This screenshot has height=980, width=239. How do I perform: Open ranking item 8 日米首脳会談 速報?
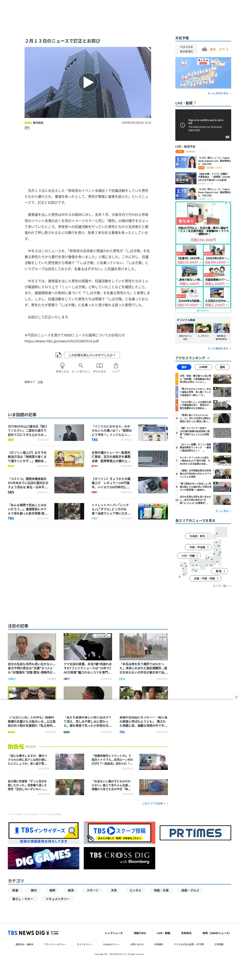point(203,474)
